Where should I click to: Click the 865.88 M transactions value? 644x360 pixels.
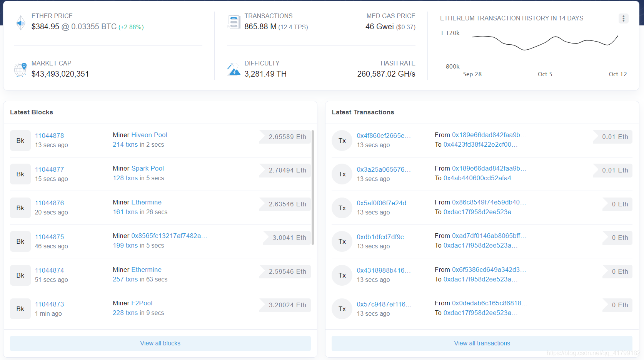coord(260,27)
